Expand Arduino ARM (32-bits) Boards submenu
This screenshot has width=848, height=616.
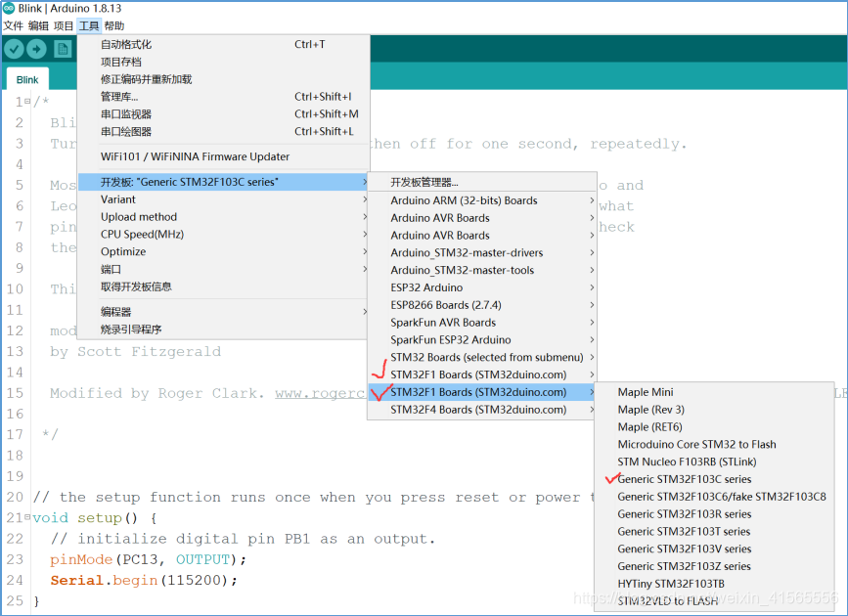click(482, 200)
